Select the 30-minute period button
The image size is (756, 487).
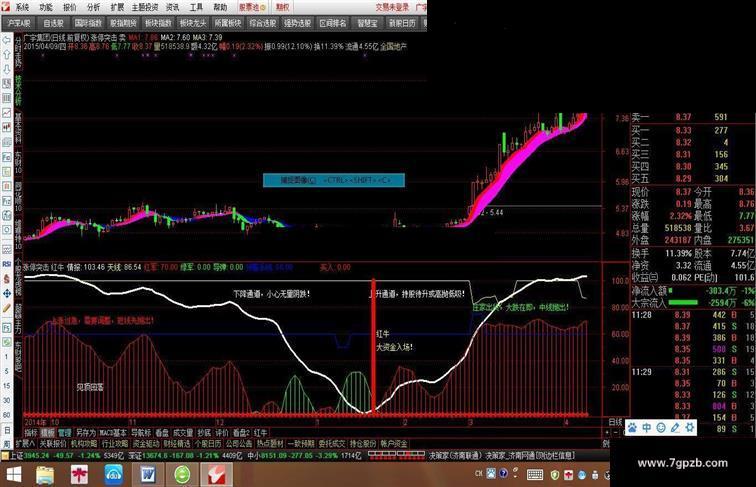point(7,400)
